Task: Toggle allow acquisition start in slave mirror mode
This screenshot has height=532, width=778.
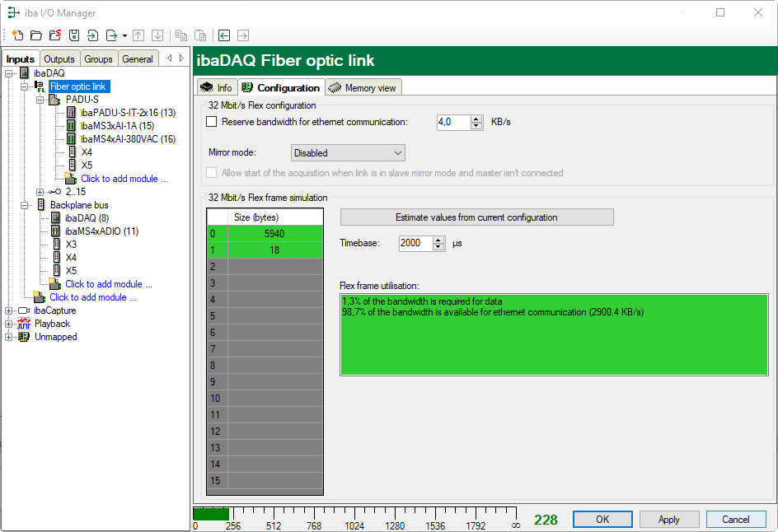Action: pyautogui.click(x=211, y=173)
